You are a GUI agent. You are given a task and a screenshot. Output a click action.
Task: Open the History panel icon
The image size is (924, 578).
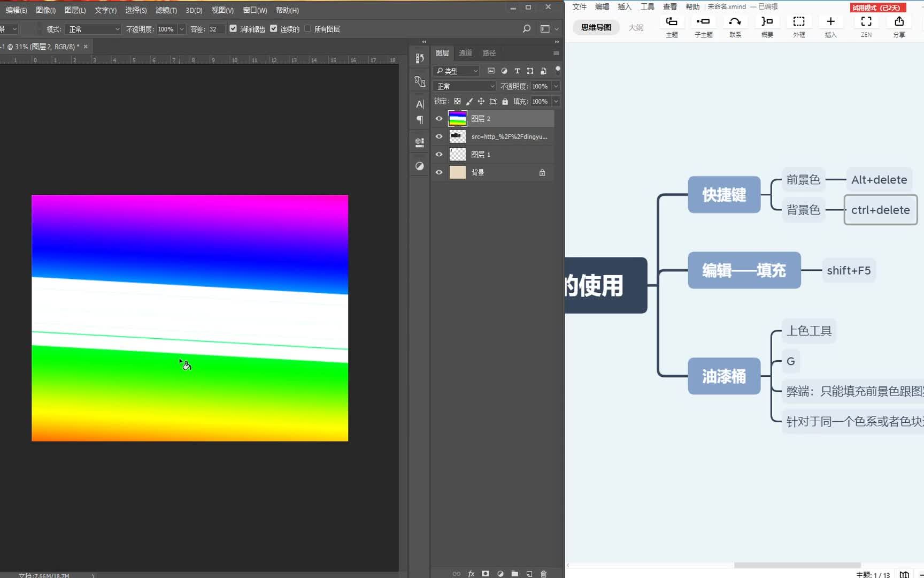420,58
